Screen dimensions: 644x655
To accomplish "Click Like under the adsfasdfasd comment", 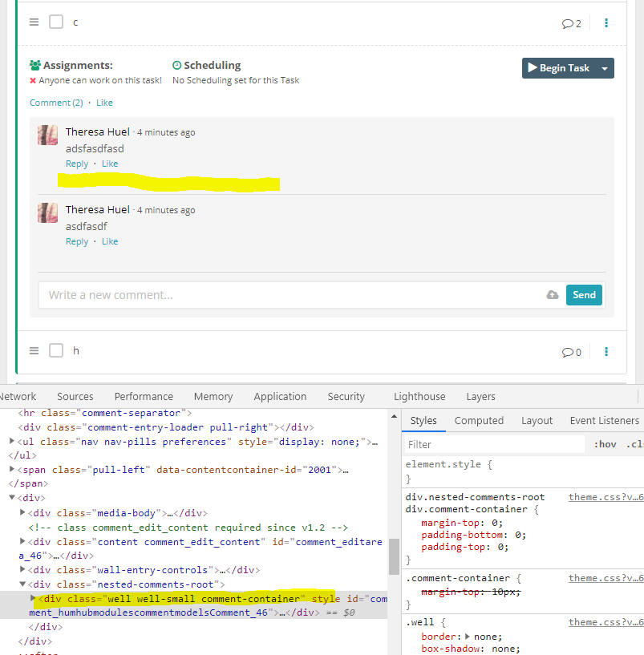I will (x=110, y=164).
